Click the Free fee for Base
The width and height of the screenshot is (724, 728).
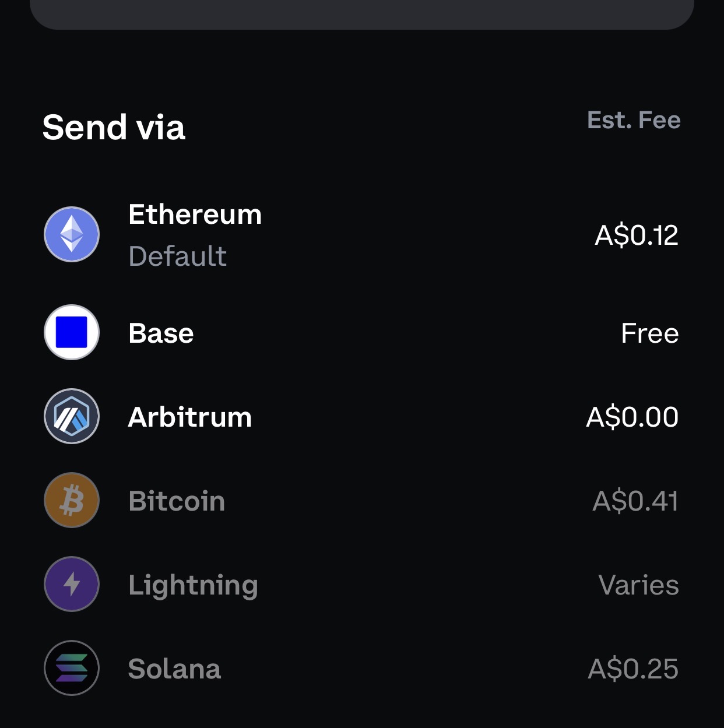(650, 333)
